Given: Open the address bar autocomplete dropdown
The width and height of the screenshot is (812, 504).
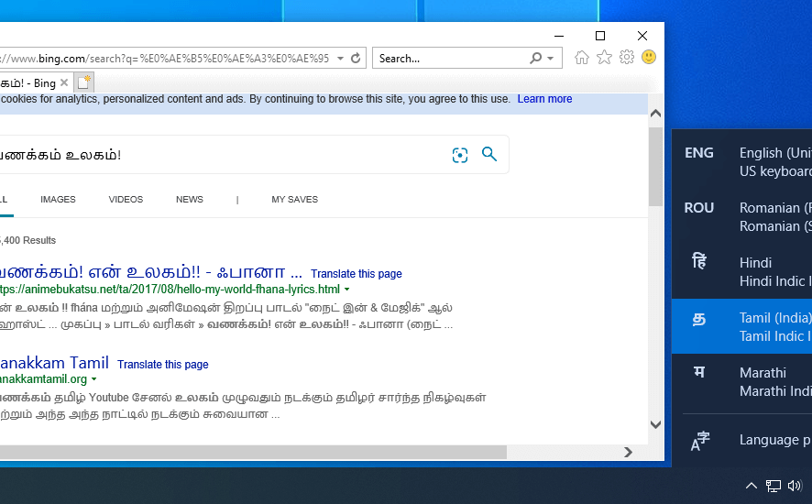Looking at the screenshot, I should pyautogui.click(x=340, y=58).
